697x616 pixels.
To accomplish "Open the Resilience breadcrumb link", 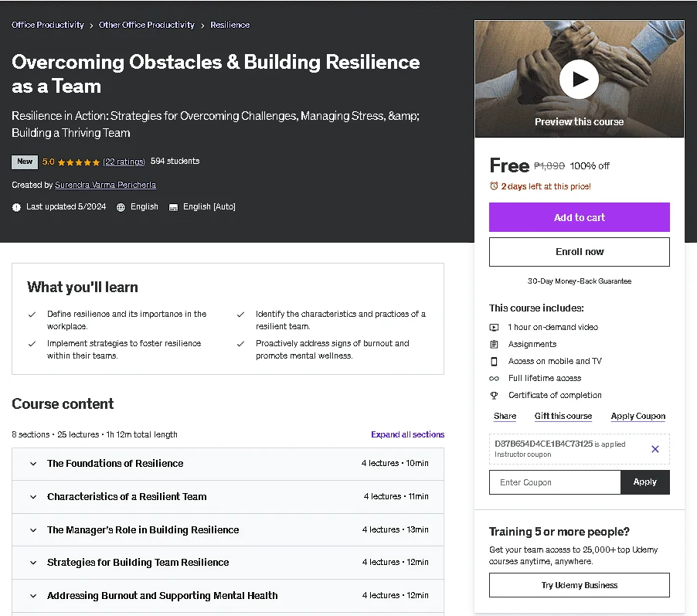I will point(229,25).
